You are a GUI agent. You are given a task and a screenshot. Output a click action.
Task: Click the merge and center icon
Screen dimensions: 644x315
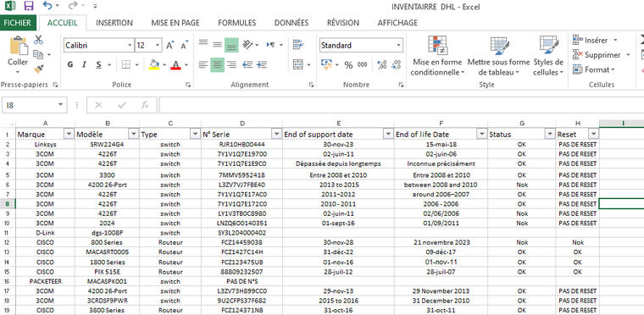298,64
